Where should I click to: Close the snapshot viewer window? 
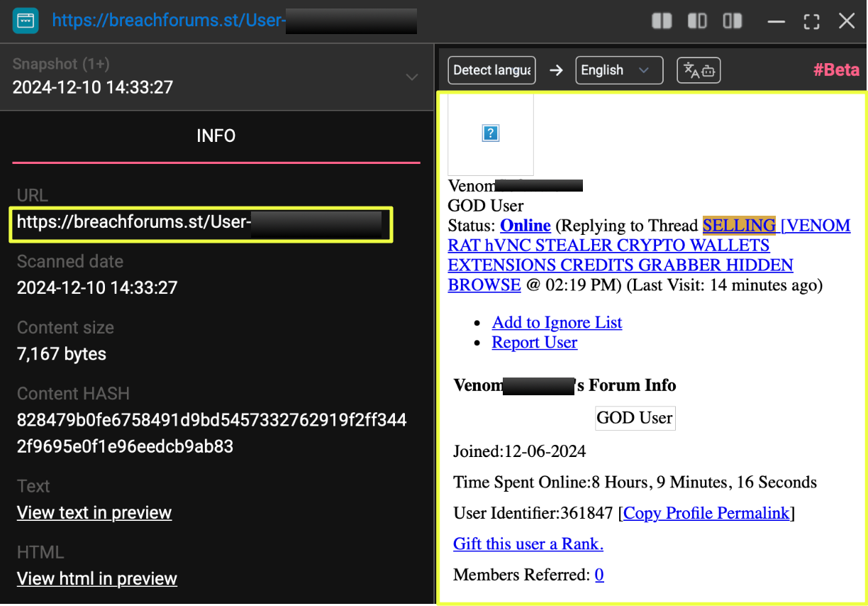pyautogui.click(x=847, y=21)
